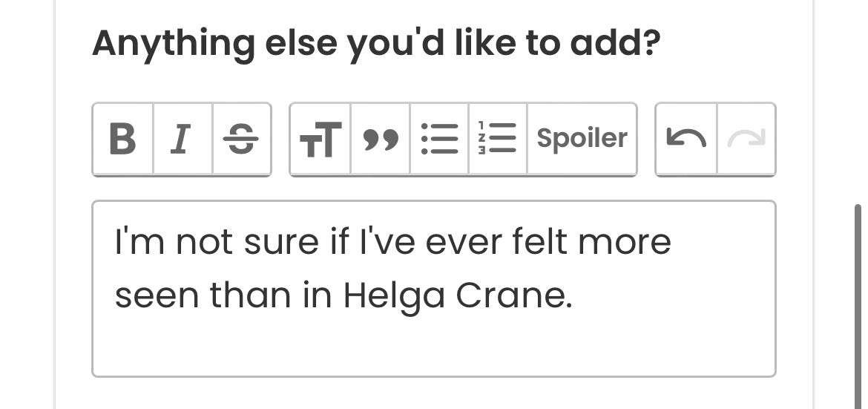Insert a blockquote
Viewport: 868px width, 409px height.
[x=381, y=139]
